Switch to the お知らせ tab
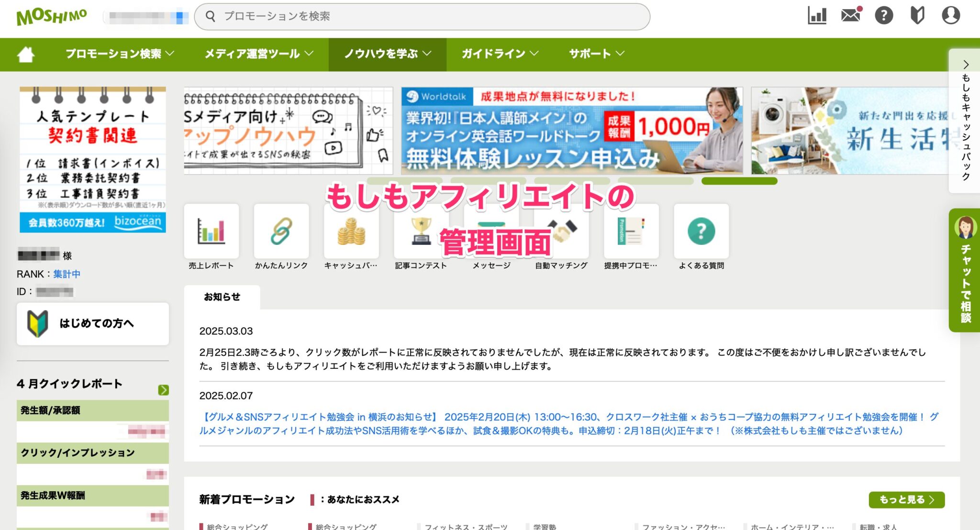This screenshot has height=530, width=980. tap(223, 297)
